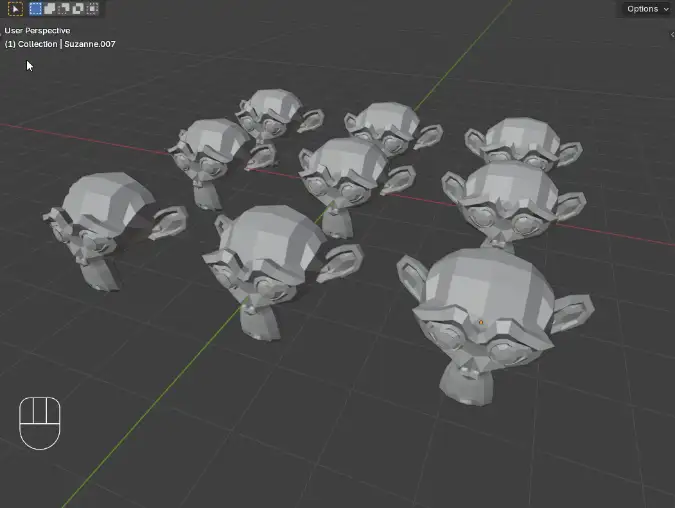Expand the sidebar with the edge arrow
This screenshot has height=508, width=675.
click(x=672, y=34)
